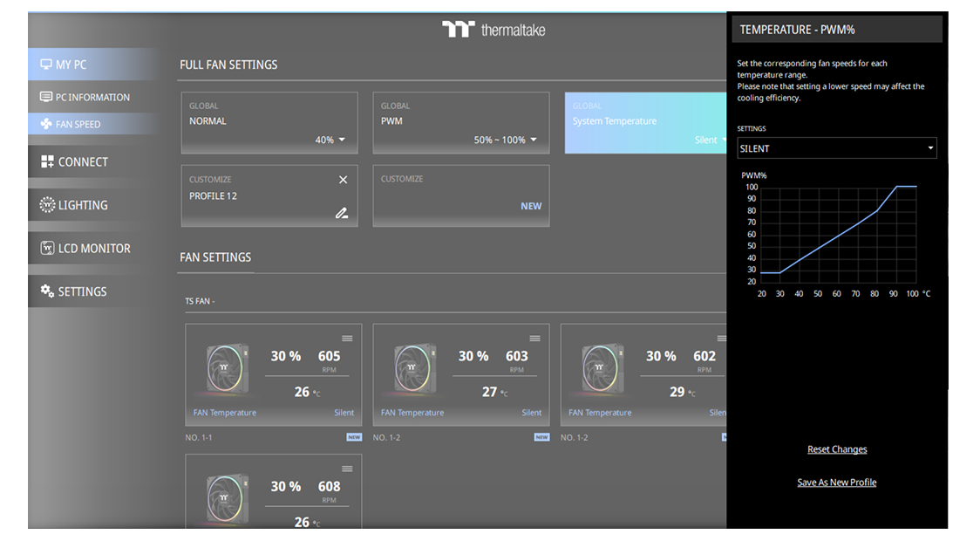The image size is (980, 541).
Task: Open the SILENT settings combo box
Action: tap(836, 148)
